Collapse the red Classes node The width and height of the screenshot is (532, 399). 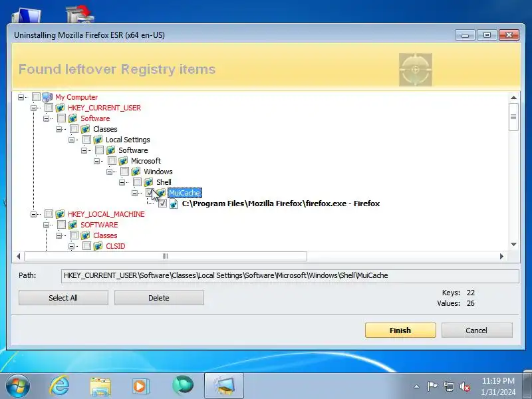[59, 235]
